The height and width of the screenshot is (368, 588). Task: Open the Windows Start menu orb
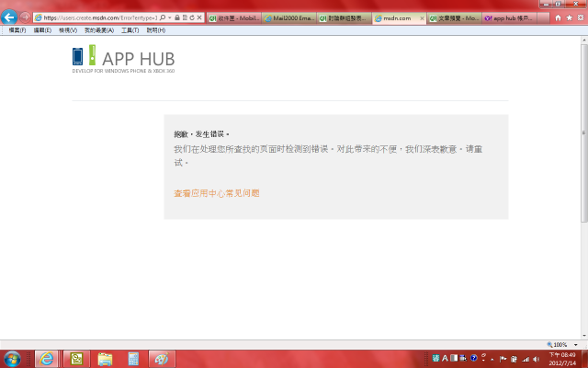12,359
